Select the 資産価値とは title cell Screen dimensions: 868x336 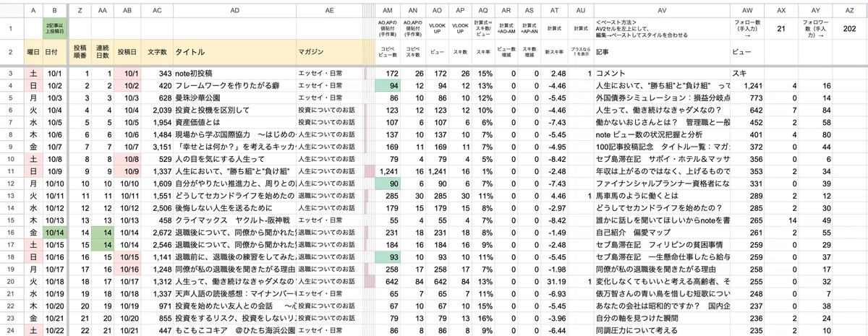click(x=234, y=122)
